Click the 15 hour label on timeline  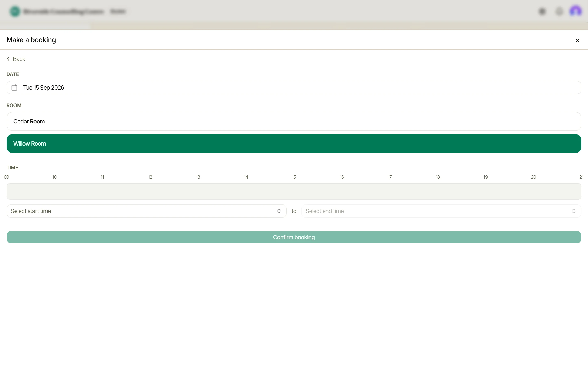click(x=294, y=177)
